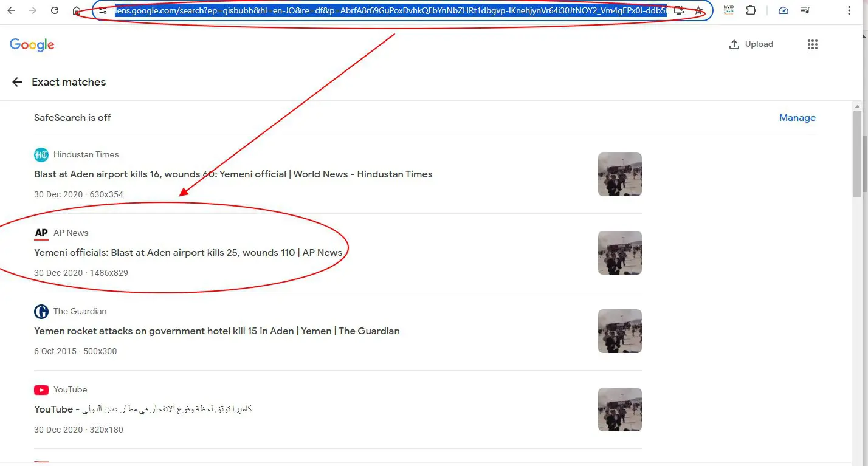Screen dimensions: 868x466
Task: Upload an image to Google Lens
Action: coord(751,44)
